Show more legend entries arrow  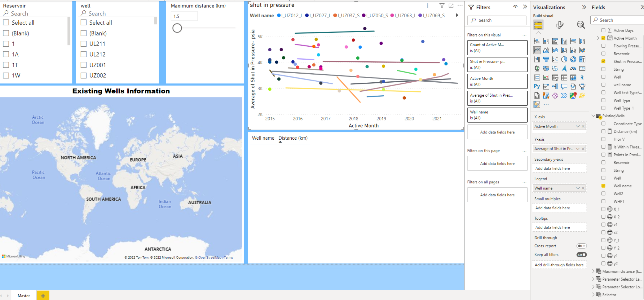(457, 15)
